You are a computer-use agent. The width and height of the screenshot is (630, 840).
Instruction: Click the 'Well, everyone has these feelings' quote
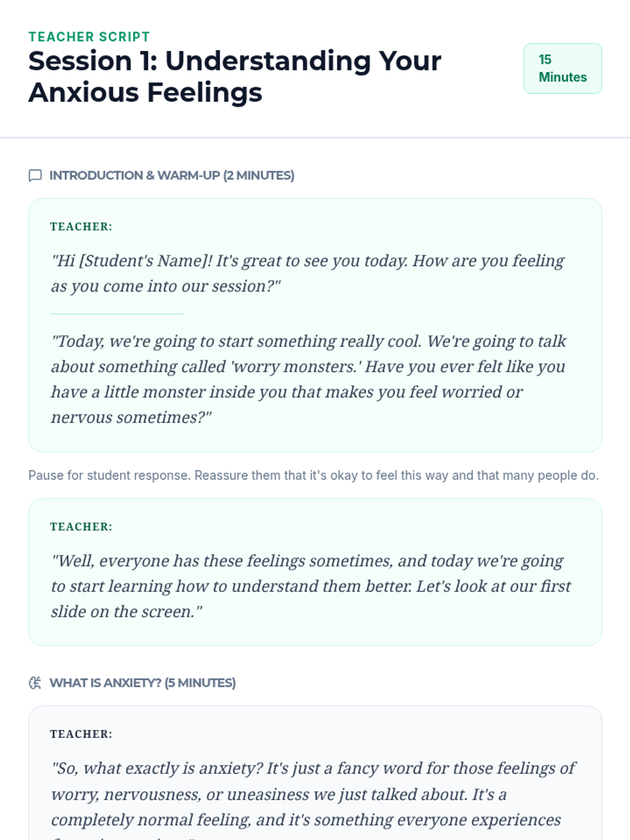311,586
